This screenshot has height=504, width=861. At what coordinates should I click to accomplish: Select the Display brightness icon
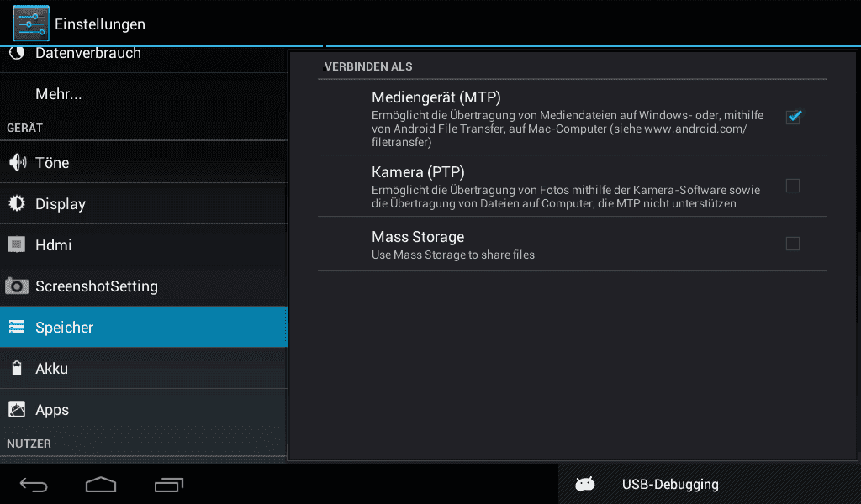tap(17, 203)
